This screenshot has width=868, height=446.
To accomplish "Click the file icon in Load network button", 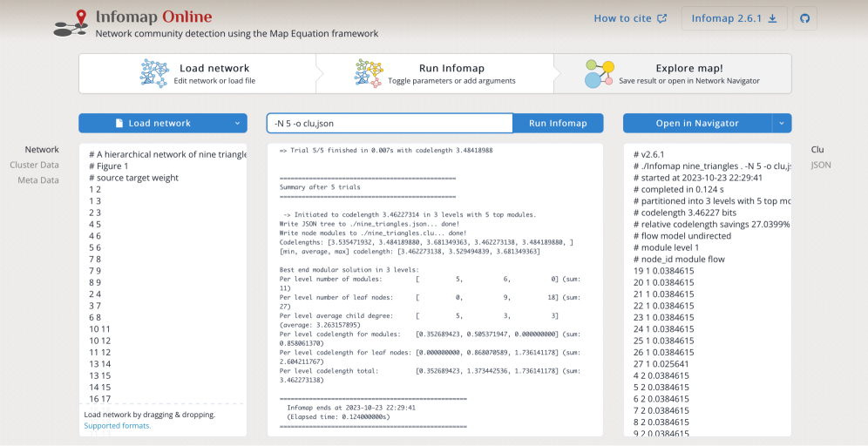I will [119, 124].
